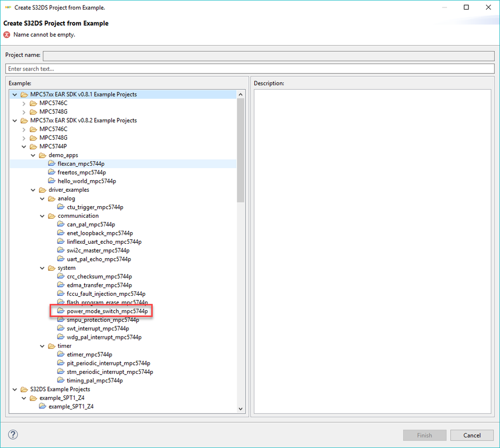Image resolution: width=500 pixels, height=448 pixels.
Task: Select the hello_world_mpc5744p entry
Action: point(87,181)
